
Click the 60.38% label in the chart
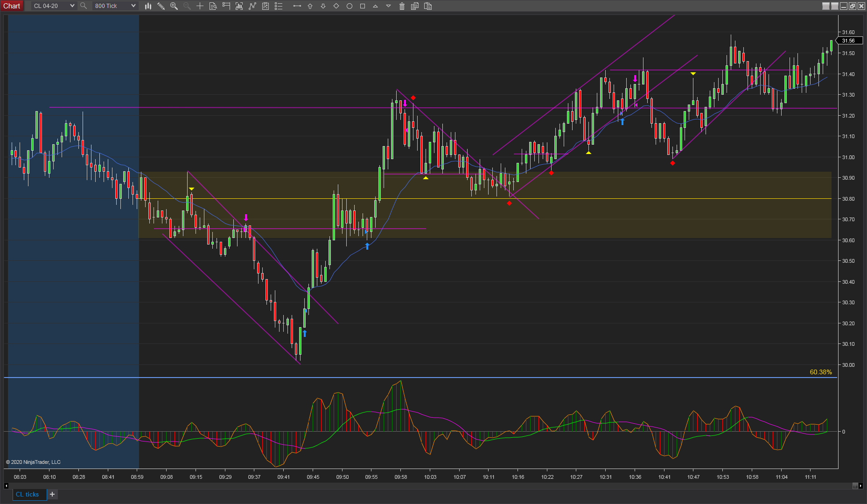(821, 372)
